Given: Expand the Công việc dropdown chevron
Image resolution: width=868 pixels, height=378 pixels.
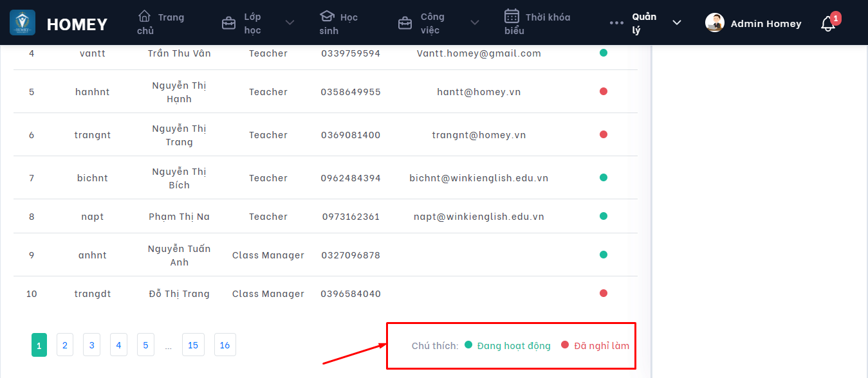Looking at the screenshot, I should coord(474,23).
